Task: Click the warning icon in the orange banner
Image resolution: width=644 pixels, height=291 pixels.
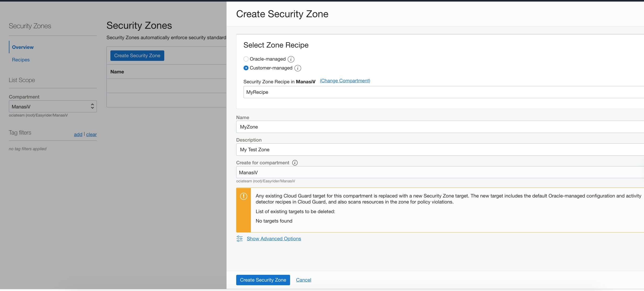Action: pyautogui.click(x=244, y=196)
